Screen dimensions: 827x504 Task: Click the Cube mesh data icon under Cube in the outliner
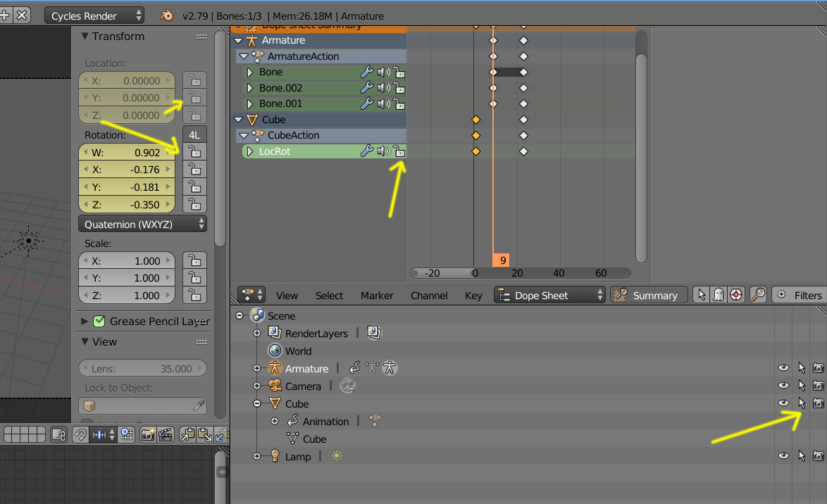(292, 439)
